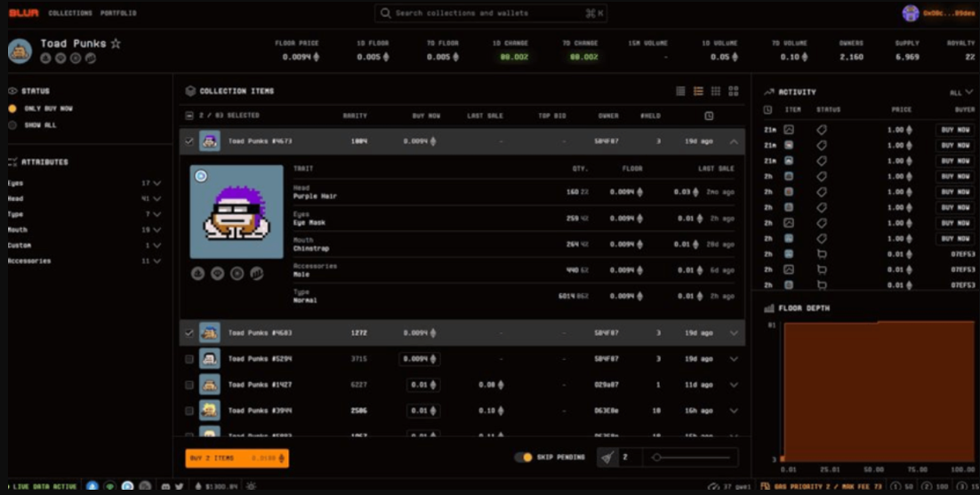This screenshot has width=980, height=495.
Task: Sort items by Buy Now column
Action: coord(426,116)
